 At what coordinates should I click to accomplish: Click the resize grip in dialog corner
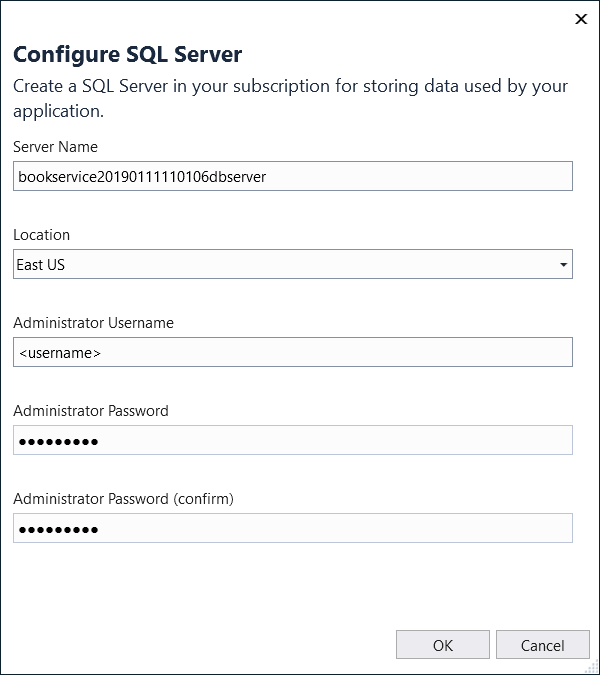pyautogui.click(x=592, y=667)
